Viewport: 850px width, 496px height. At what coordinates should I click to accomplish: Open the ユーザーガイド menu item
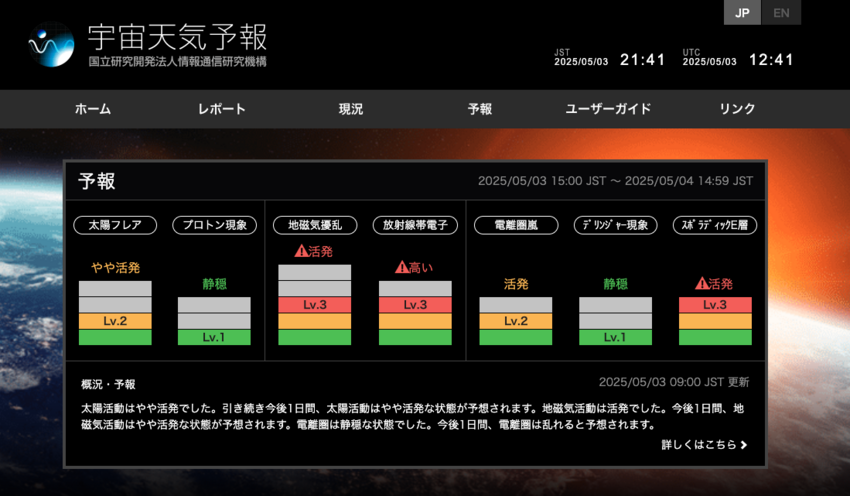click(608, 109)
